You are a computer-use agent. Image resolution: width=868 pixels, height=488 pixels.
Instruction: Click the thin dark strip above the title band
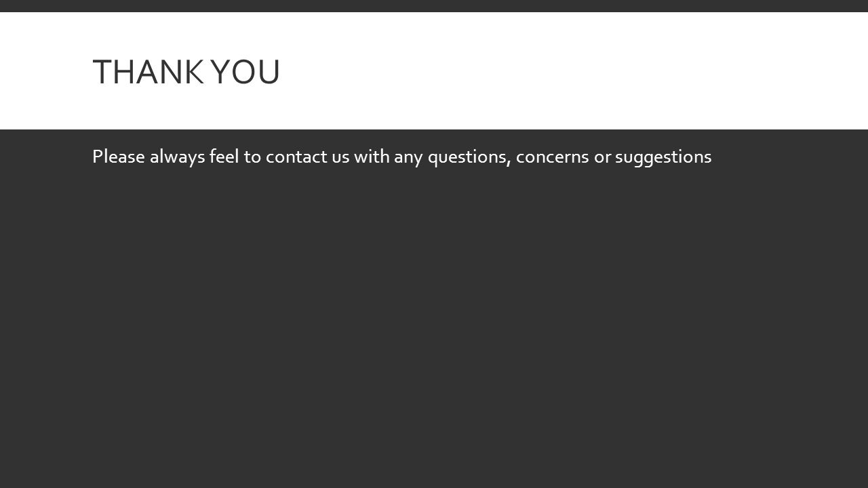pos(434,6)
